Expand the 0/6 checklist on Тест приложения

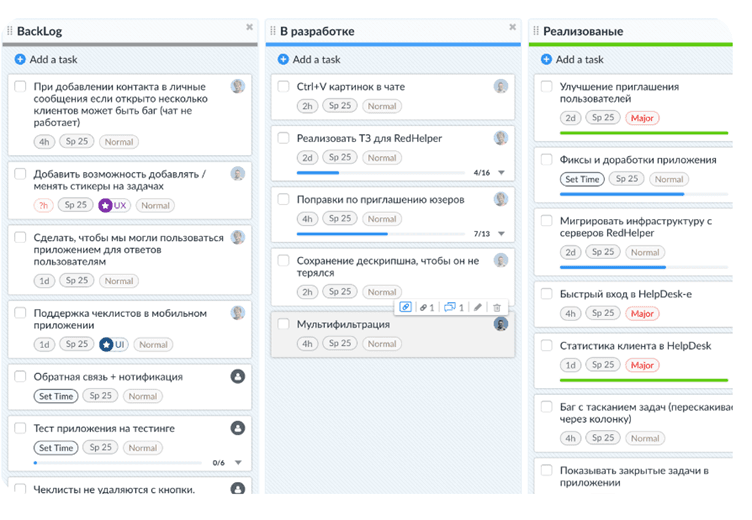coord(238,463)
